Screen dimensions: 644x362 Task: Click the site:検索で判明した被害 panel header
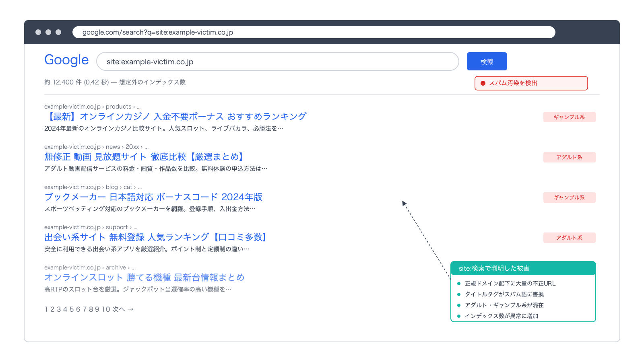pos(523,268)
